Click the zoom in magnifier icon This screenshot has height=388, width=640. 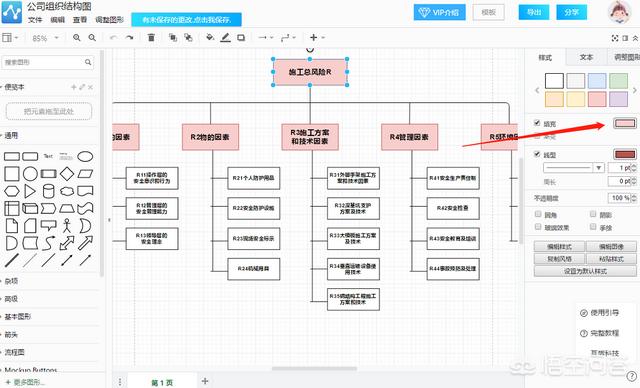[x=76, y=38]
